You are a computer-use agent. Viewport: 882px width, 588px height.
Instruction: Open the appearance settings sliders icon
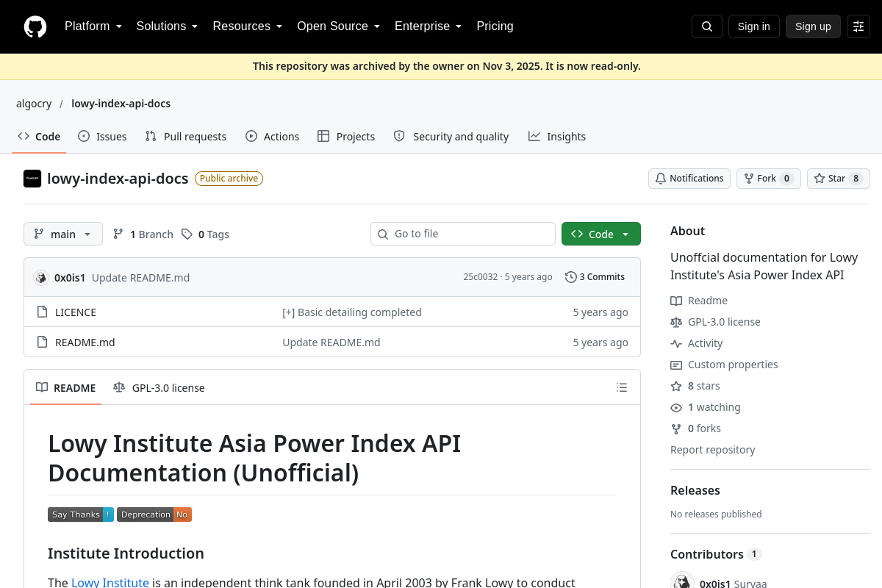click(x=858, y=26)
